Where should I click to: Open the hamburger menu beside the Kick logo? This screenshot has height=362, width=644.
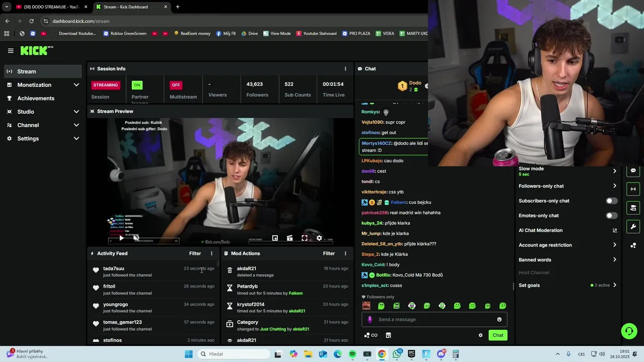11,51
